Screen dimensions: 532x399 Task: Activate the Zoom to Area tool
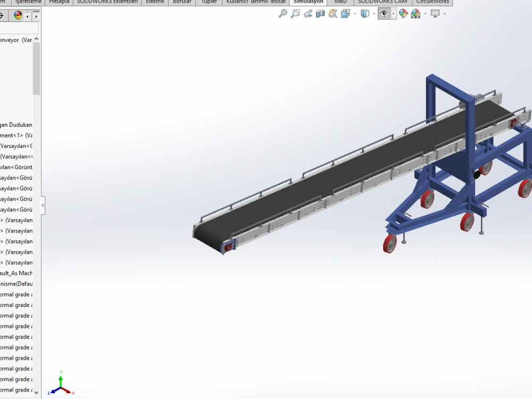296,13
